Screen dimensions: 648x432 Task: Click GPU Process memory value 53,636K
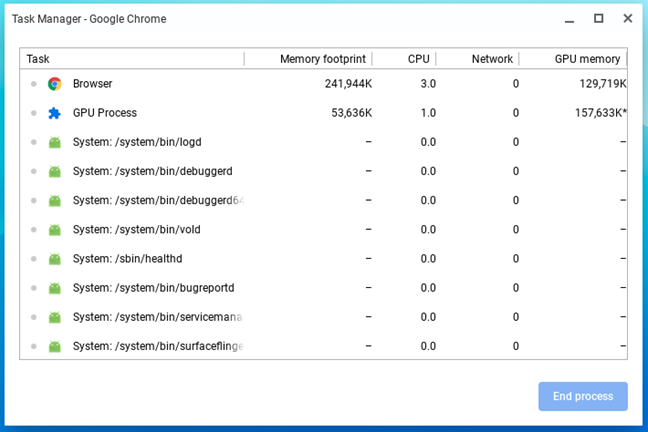click(351, 113)
